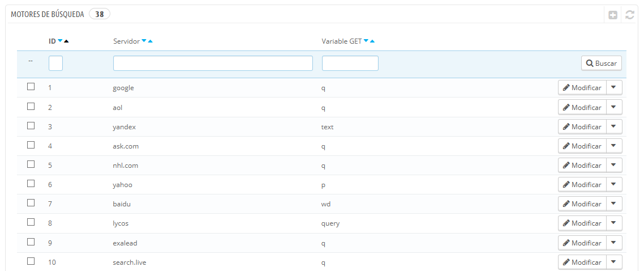This screenshot has width=644, height=271.
Task: Sort Variable GET column ascending
Action: click(x=372, y=41)
